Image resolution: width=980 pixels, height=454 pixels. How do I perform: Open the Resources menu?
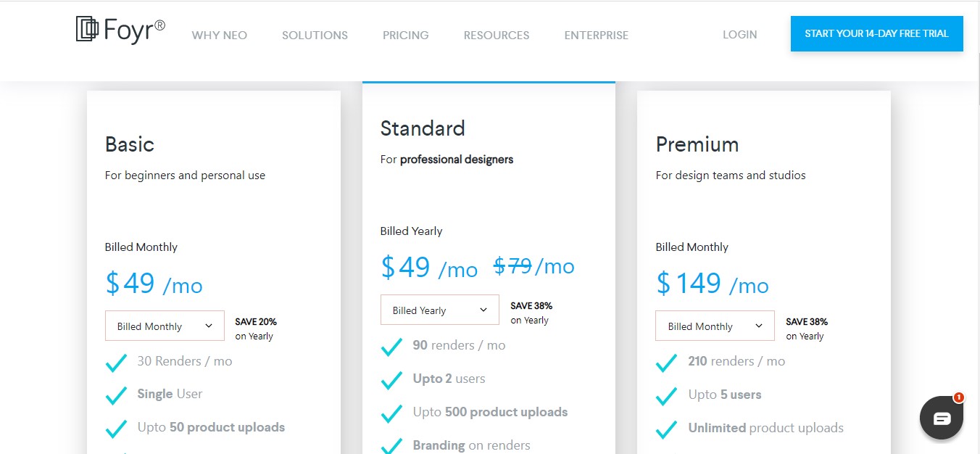point(497,35)
